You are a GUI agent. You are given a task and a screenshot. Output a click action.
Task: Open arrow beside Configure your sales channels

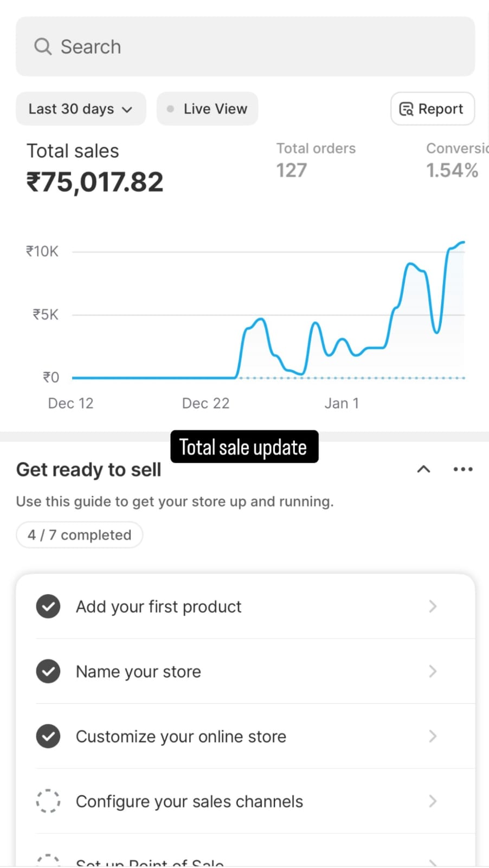[433, 801]
